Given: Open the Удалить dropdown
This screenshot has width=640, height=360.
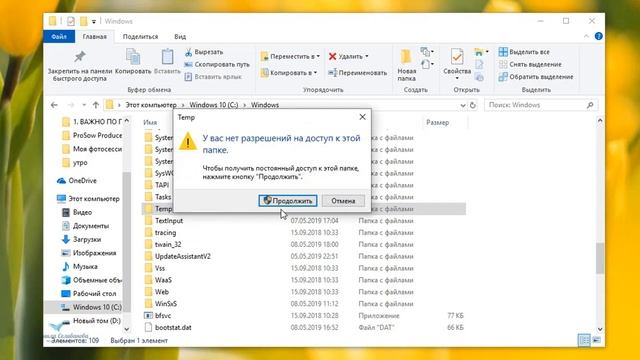Looking at the screenshot, I should 349,56.
